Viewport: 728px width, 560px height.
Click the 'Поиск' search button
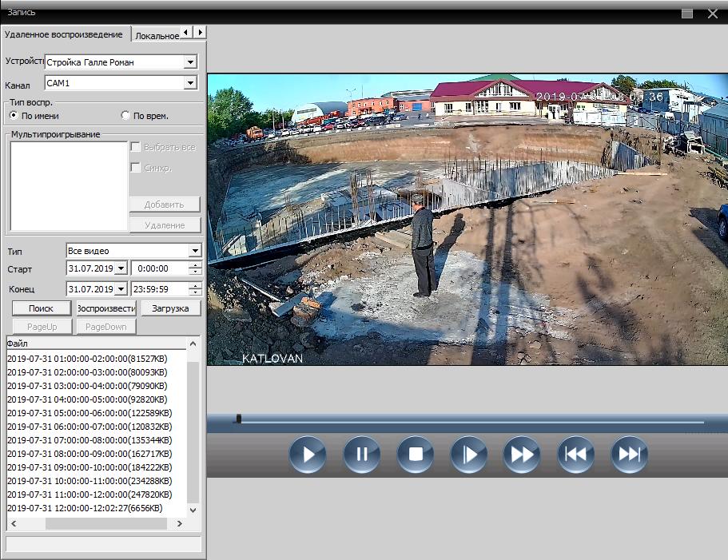pyautogui.click(x=41, y=308)
